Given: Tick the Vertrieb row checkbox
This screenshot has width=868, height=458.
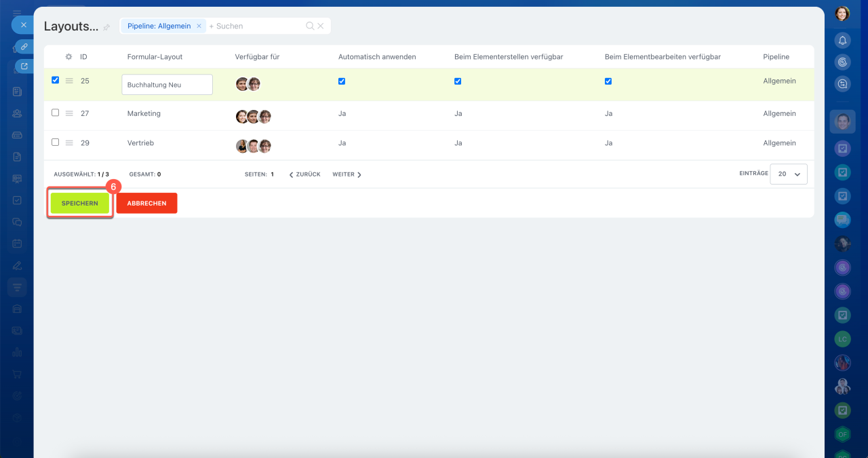Looking at the screenshot, I should (56, 142).
